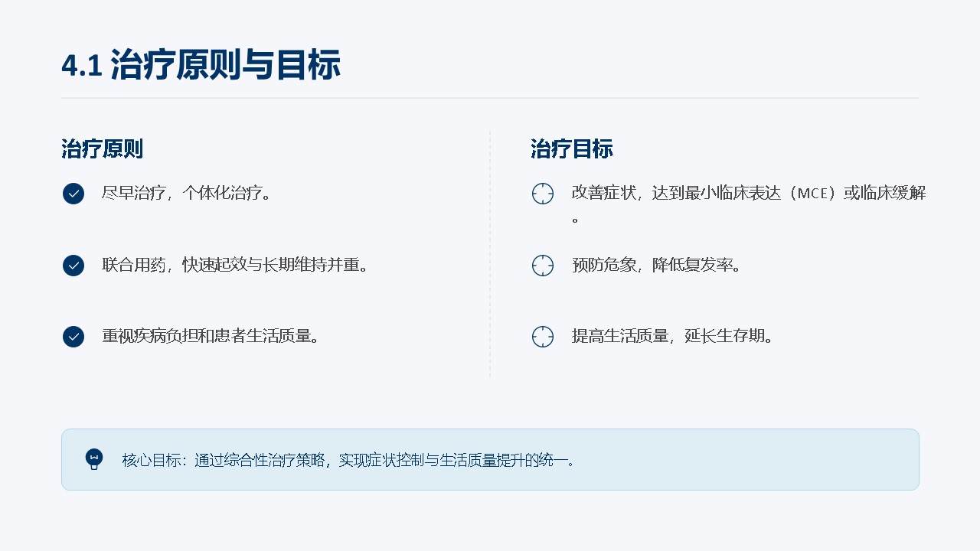Screen dimensions: 980x551
Task: Click the checkmark icon before 重视疾病负担
Action: click(73, 337)
